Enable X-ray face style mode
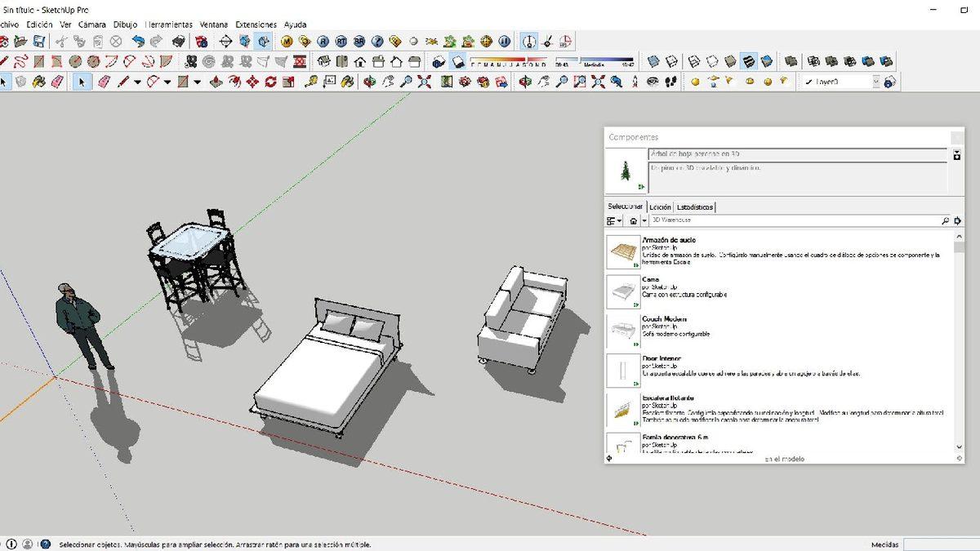 coord(652,61)
